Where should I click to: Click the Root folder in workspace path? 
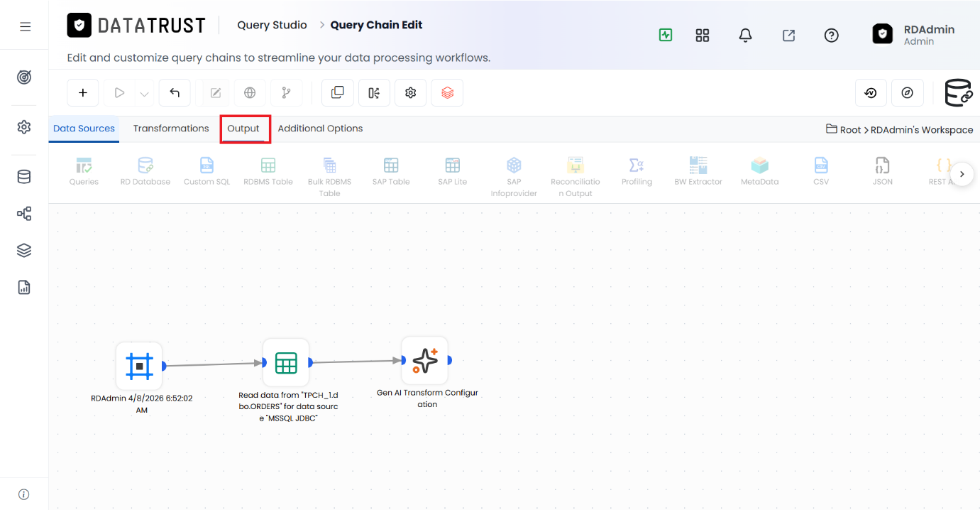point(843,129)
